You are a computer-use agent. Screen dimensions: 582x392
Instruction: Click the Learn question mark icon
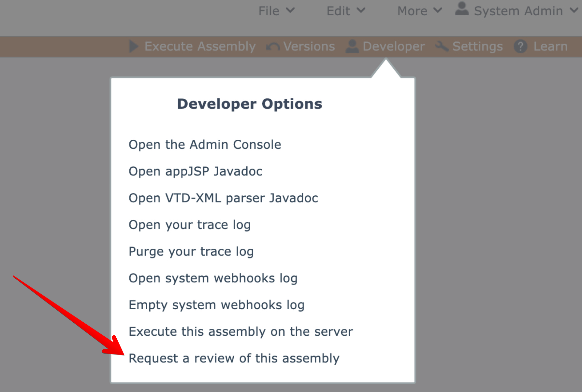tap(520, 47)
